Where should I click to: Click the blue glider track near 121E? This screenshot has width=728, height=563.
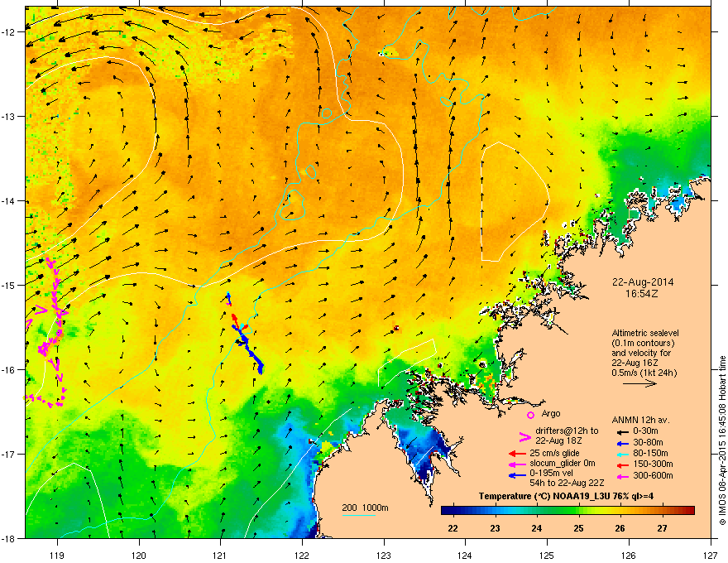point(249,349)
